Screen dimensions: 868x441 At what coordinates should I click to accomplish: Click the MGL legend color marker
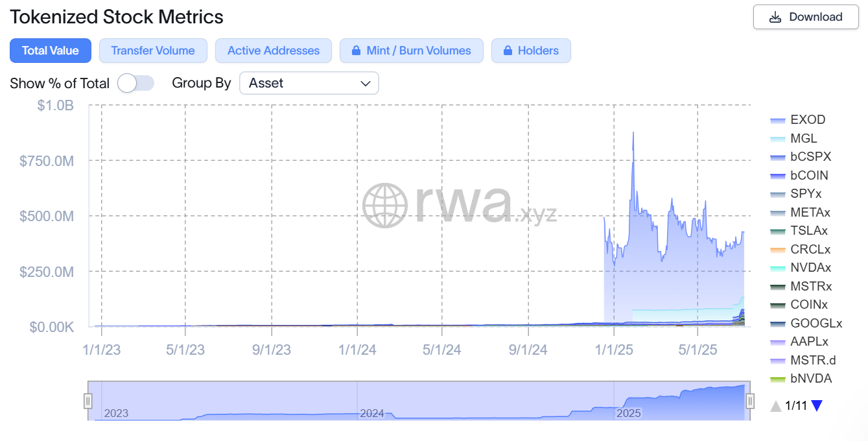coord(778,139)
